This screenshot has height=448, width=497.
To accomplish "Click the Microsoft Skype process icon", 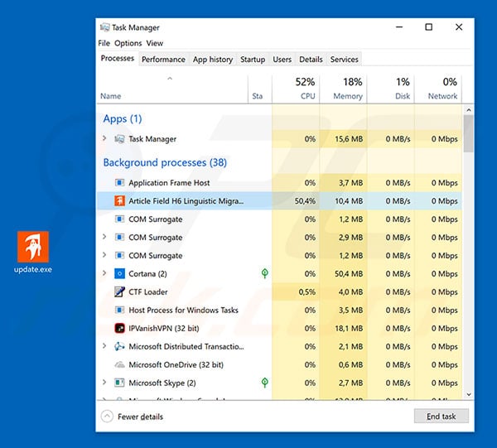I will pos(119,383).
